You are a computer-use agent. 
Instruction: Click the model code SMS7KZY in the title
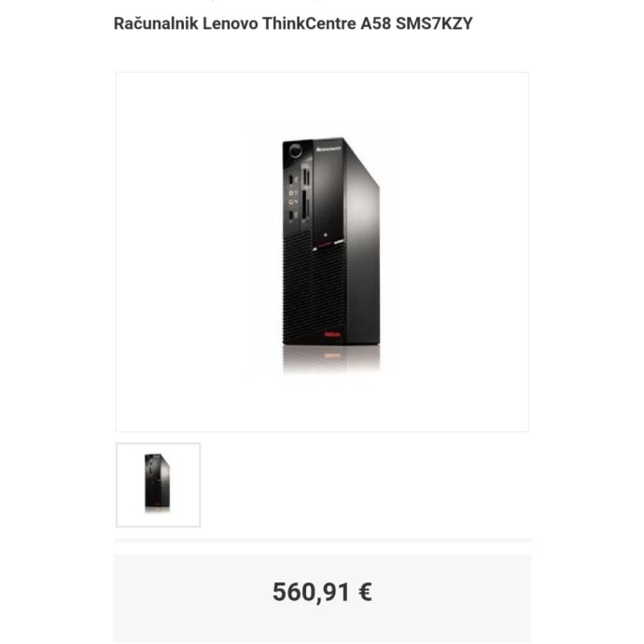pyautogui.click(x=434, y=23)
